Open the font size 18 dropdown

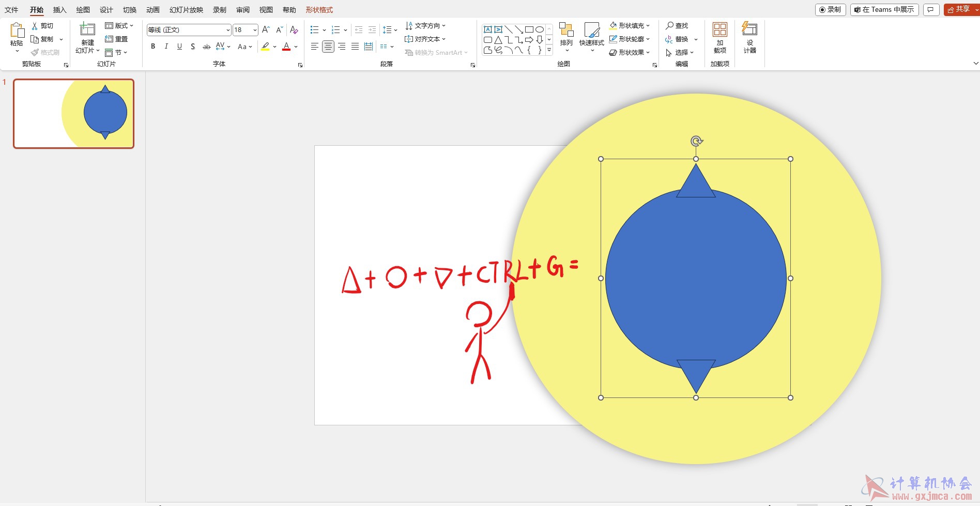coord(246,30)
